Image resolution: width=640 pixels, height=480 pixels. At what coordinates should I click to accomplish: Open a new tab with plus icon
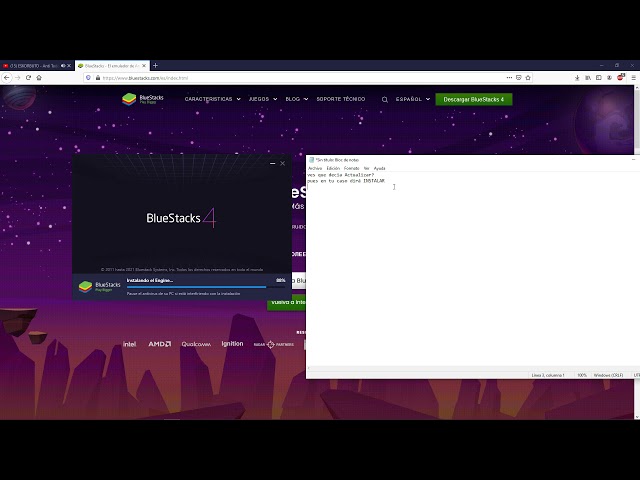pyautogui.click(x=155, y=65)
